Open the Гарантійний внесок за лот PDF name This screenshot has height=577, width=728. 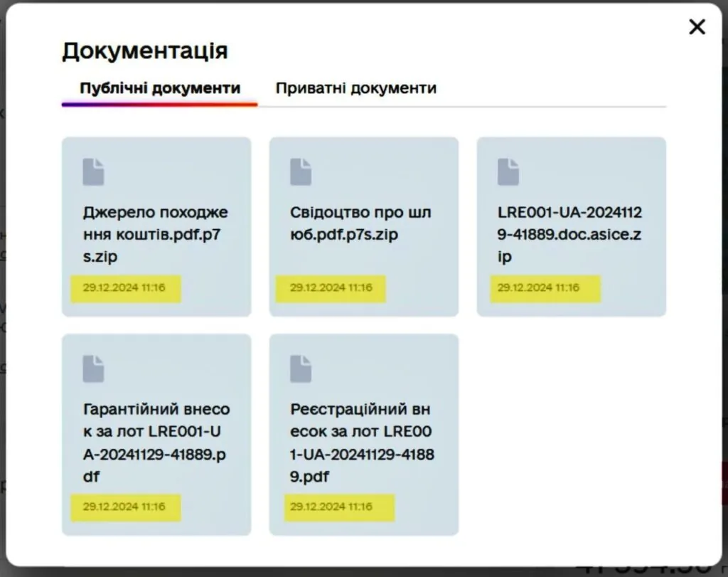[156, 443]
